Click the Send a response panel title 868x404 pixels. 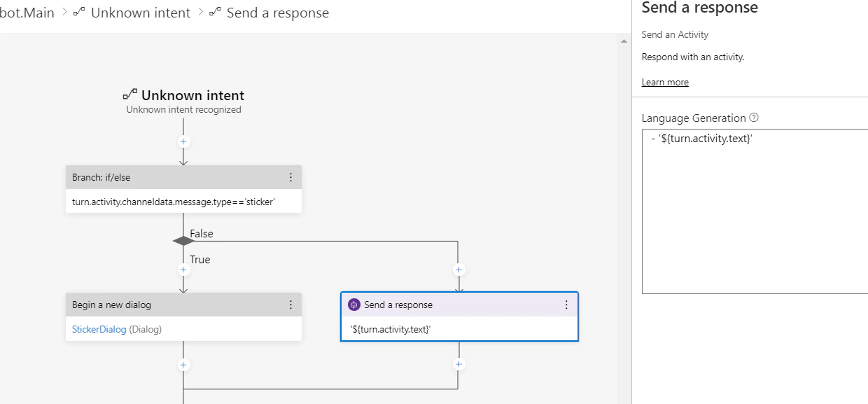click(x=699, y=8)
